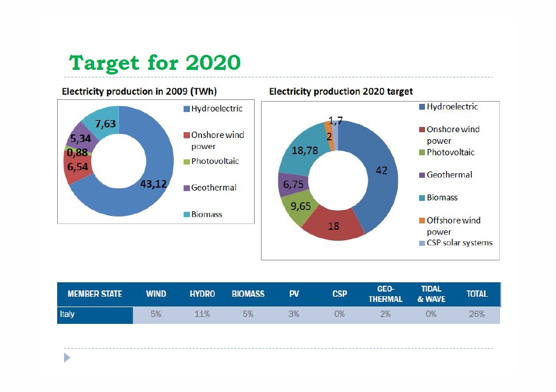Screen dimensions: 556x392
Task: Select the CSP solar systems legend icon
Action: click(421, 243)
